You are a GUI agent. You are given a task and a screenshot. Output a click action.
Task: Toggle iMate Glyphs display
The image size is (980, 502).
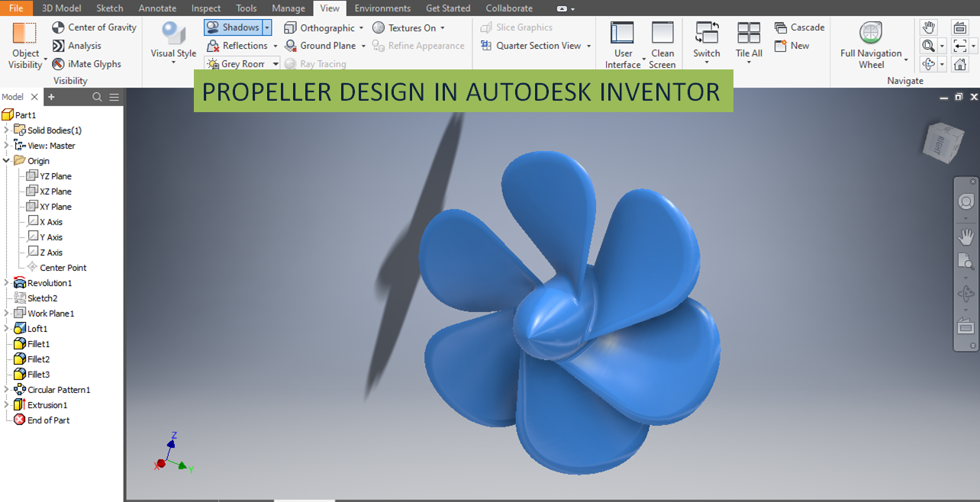click(86, 64)
